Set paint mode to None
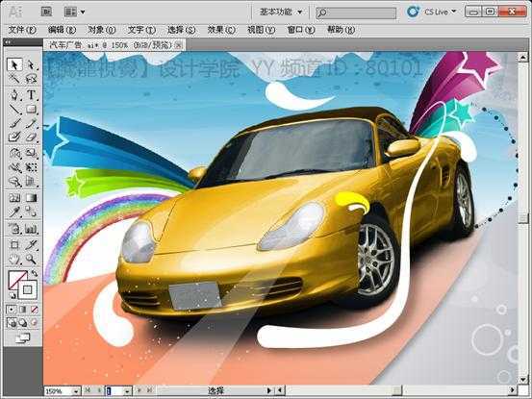This screenshot has height=399, width=532. 35,310
